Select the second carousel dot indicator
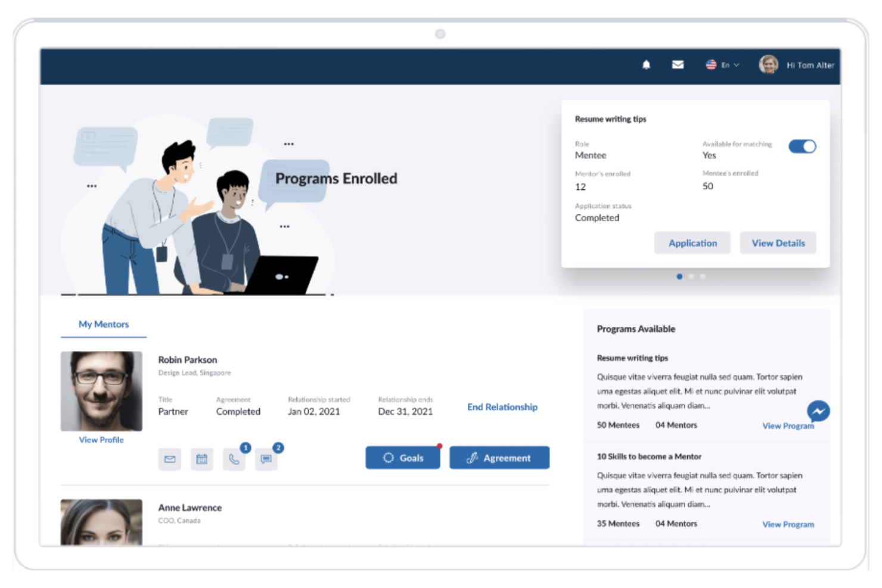 (x=691, y=276)
